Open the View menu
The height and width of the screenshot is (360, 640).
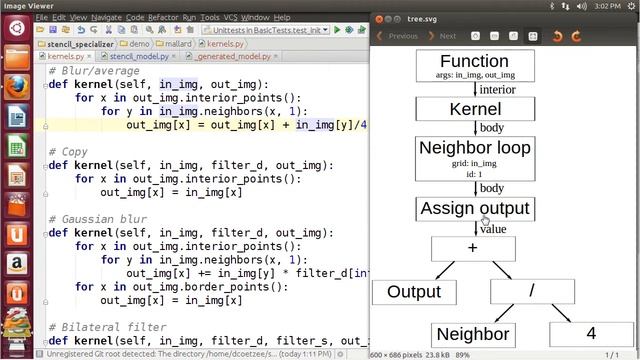pyautogui.click(x=78, y=18)
